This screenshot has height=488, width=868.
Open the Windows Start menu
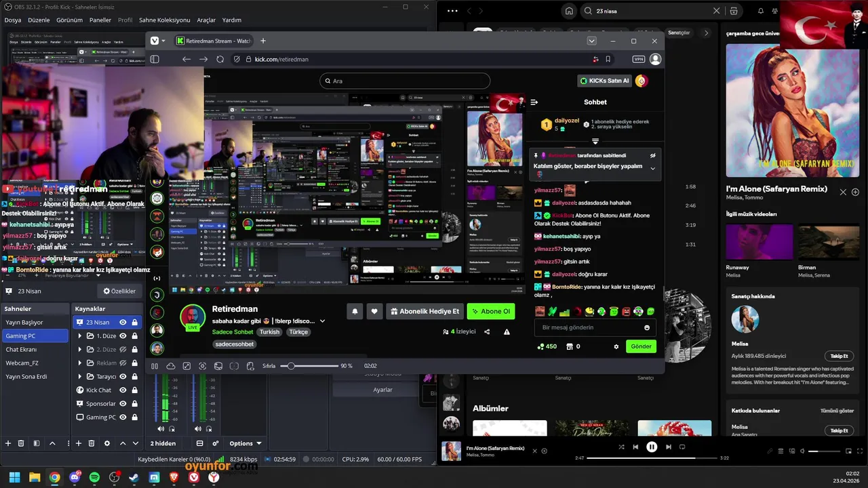[x=14, y=477]
